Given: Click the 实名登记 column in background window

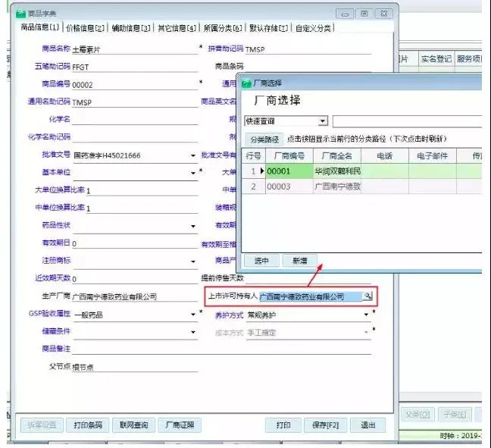Looking at the screenshot, I should point(436,58).
